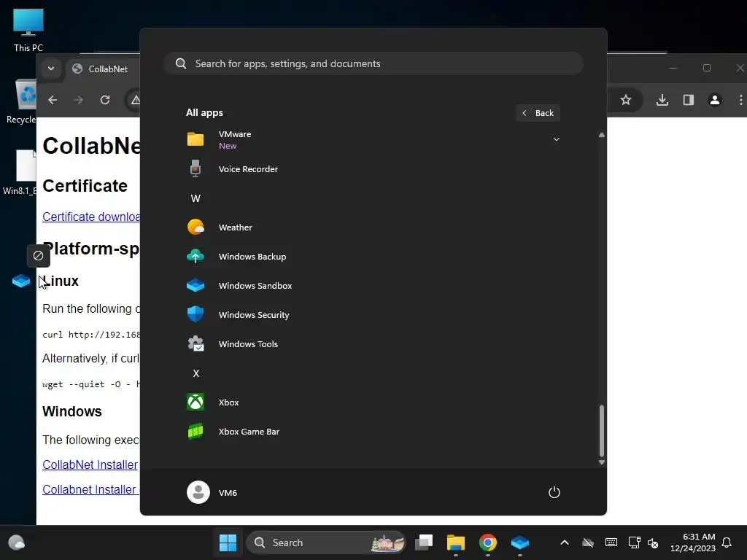
Task: Open Xbox Game Bar icon
Action: pyautogui.click(x=196, y=432)
